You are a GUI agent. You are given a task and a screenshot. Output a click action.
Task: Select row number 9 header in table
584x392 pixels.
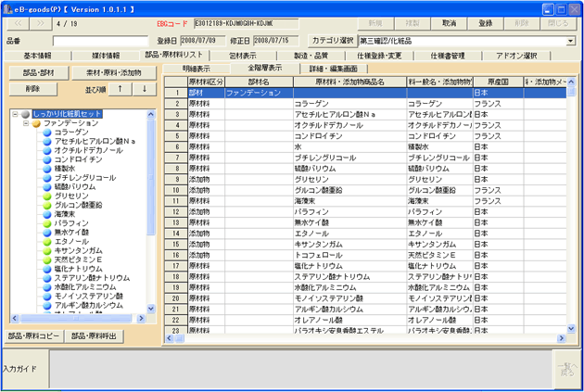176,180
